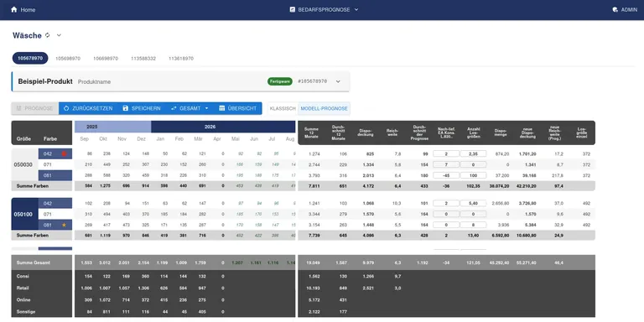Select article tab 106698970
This screenshot has height=322, width=644.
click(106, 59)
